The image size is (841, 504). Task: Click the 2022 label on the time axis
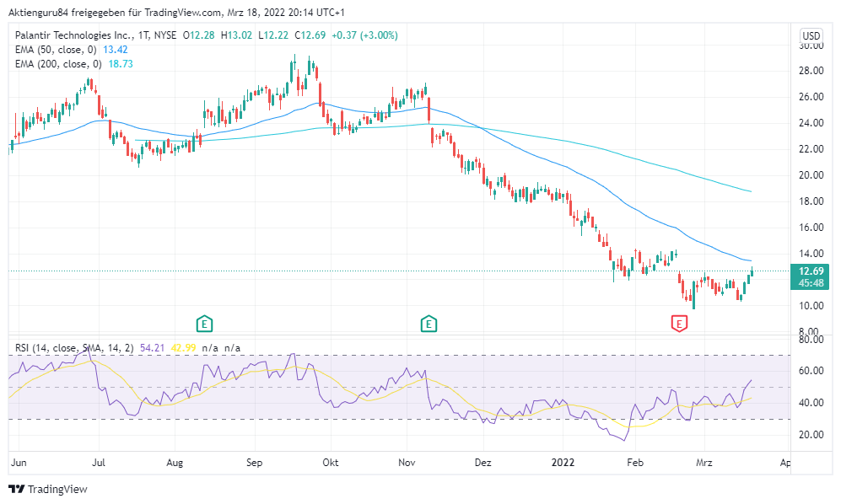click(x=563, y=463)
